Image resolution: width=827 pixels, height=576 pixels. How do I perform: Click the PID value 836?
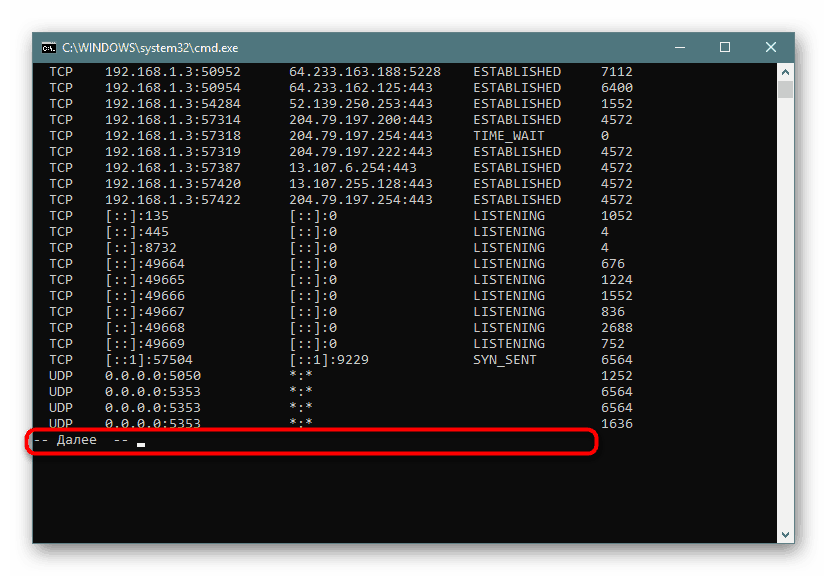click(613, 312)
